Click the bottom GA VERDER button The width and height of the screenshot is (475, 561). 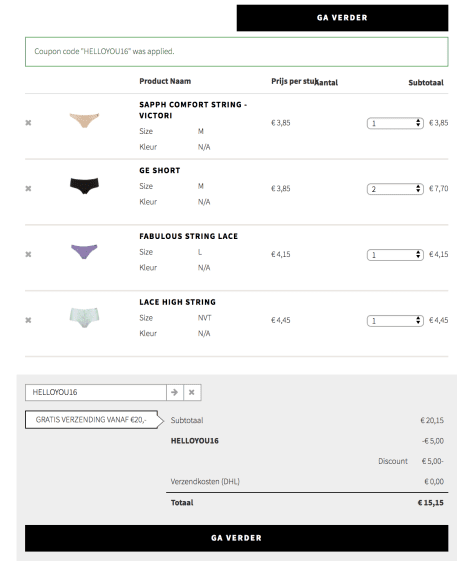click(x=236, y=538)
